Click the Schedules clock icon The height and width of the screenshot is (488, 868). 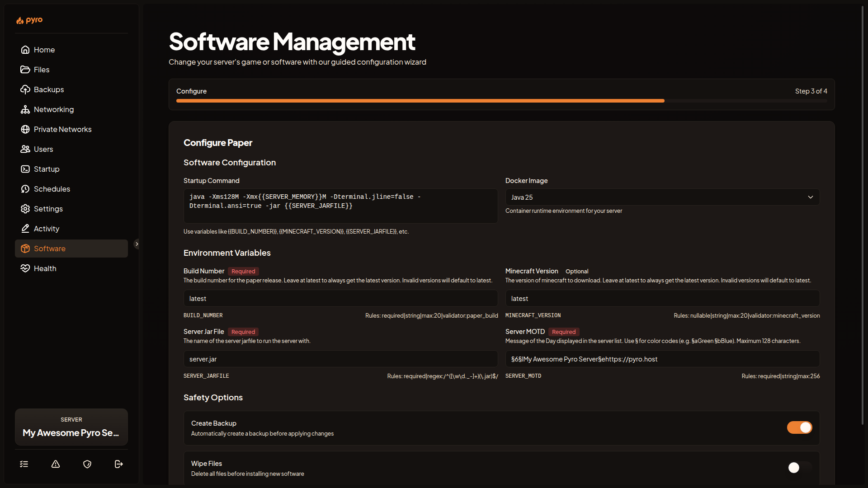click(25, 189)
